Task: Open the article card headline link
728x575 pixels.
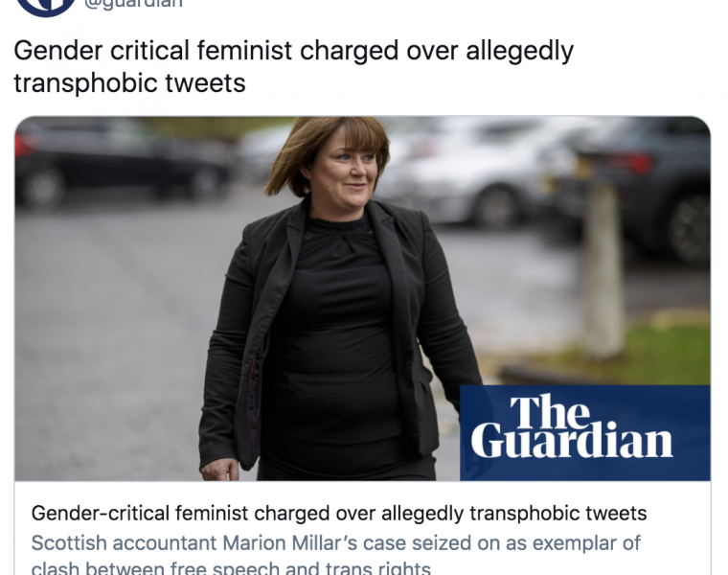Action: click(339, 514)
